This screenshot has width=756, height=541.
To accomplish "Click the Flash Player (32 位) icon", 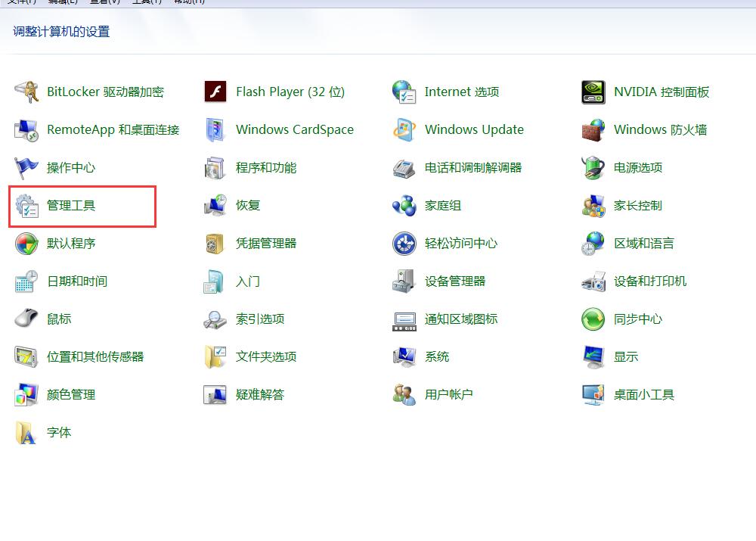I will point(215,92).
